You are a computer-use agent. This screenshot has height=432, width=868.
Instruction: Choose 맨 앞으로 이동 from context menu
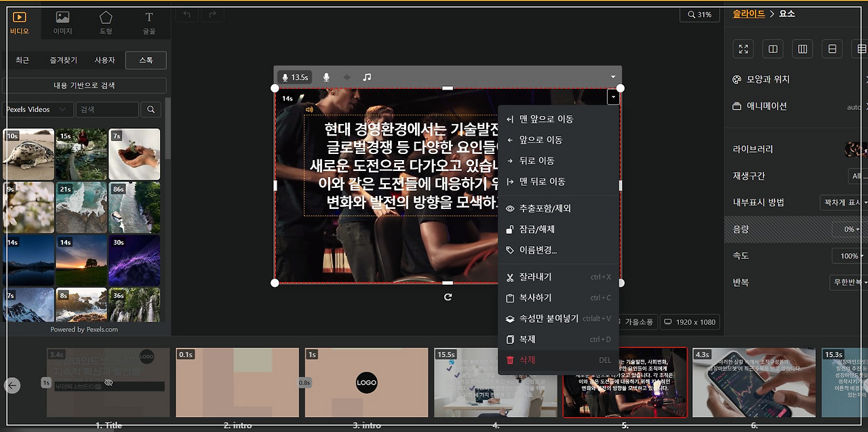coord(559,119)
